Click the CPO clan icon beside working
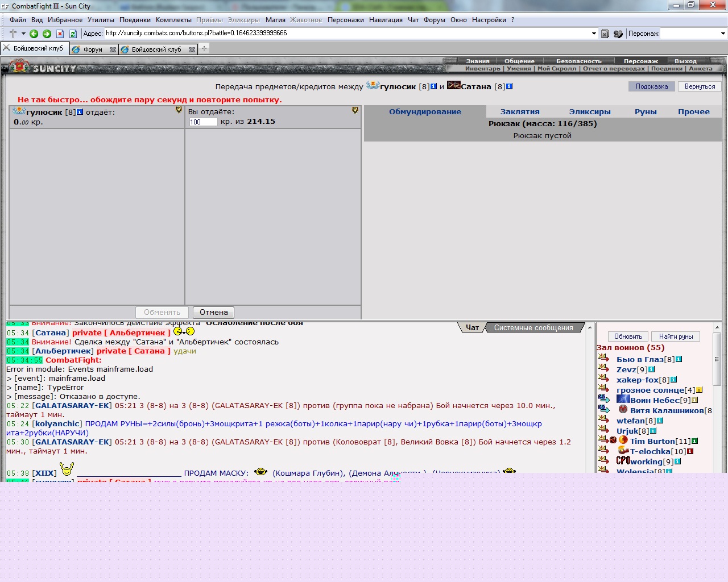The image size is (728, 582). (x=623, y=461)
